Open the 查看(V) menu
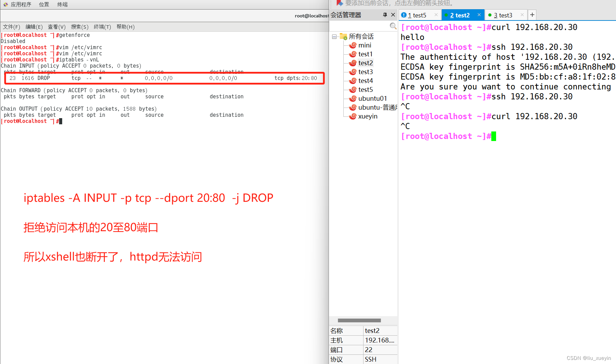The height and width of the screenshot is (364, 616). [56, 27]
